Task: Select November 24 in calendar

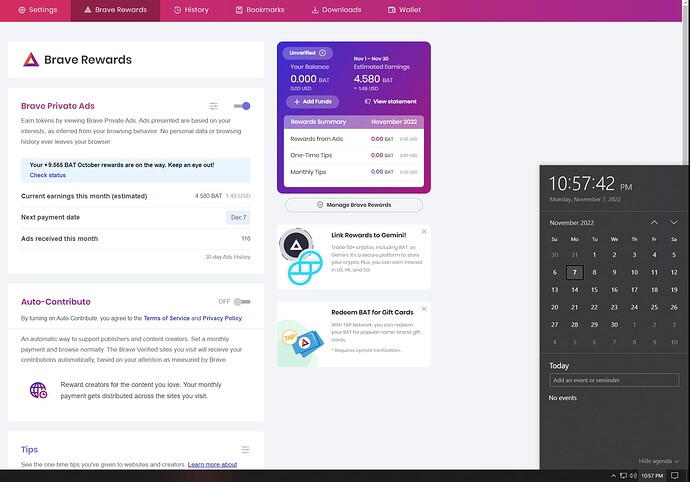Action: coord(634,307)
